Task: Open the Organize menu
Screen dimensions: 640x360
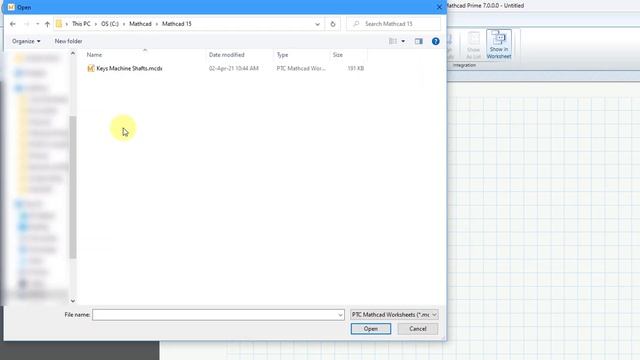Action: tap(26, 41)
